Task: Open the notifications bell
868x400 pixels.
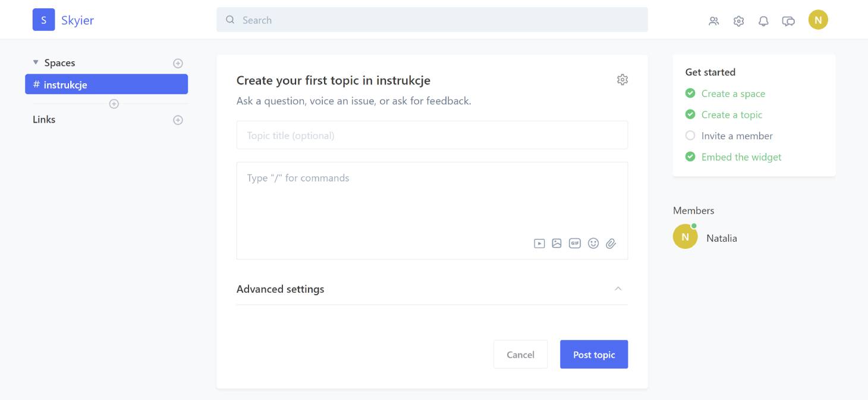Action: coord(763,21)
